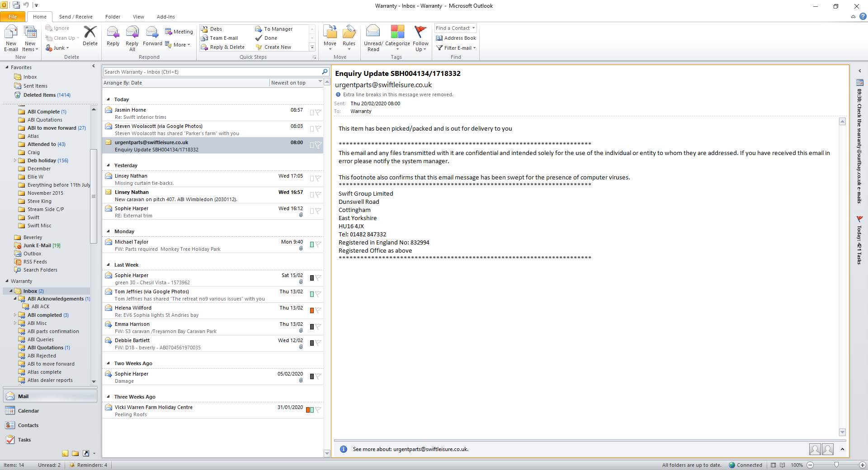Collapse the Last Week group

(x=108, y=265)
